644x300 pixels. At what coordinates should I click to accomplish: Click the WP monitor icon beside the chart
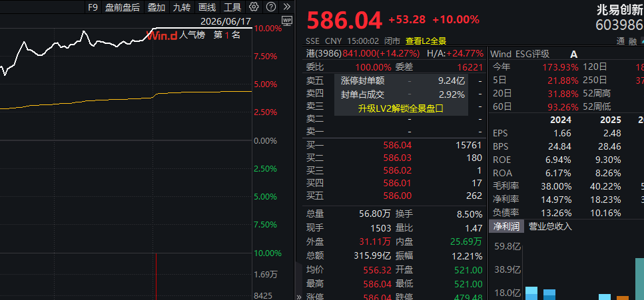click(286, 21)
